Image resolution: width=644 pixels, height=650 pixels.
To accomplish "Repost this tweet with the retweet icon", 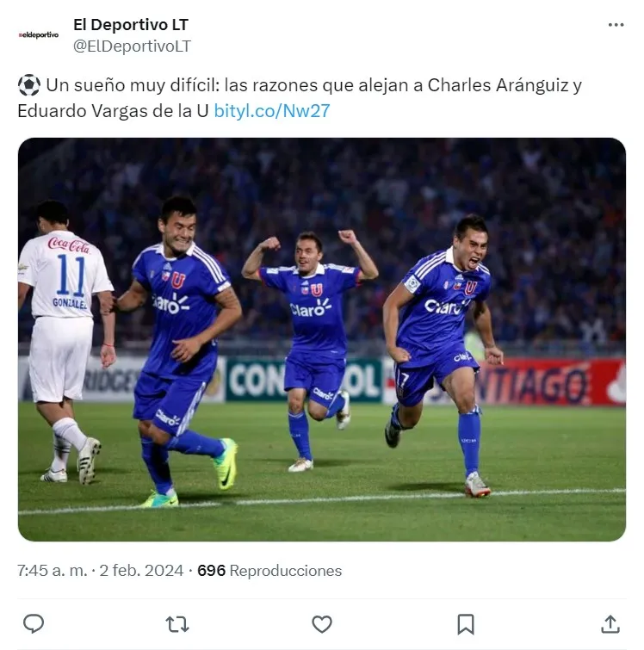I will click(x=177, y=624).
